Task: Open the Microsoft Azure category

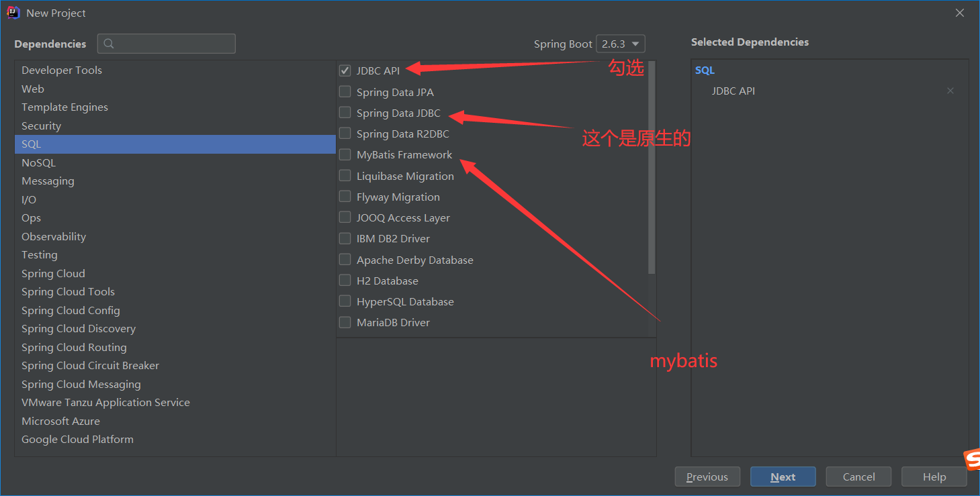Action: 175,421
